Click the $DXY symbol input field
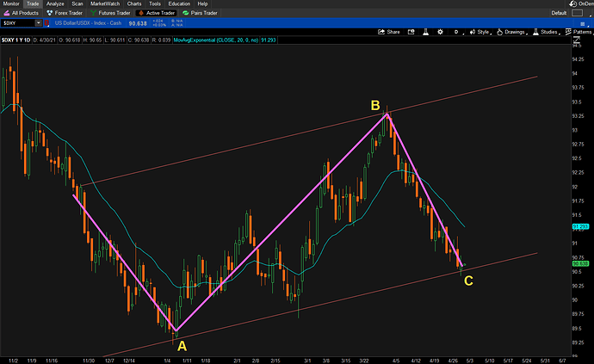Screen dimensions: 594x364 (x=19, y=23)
